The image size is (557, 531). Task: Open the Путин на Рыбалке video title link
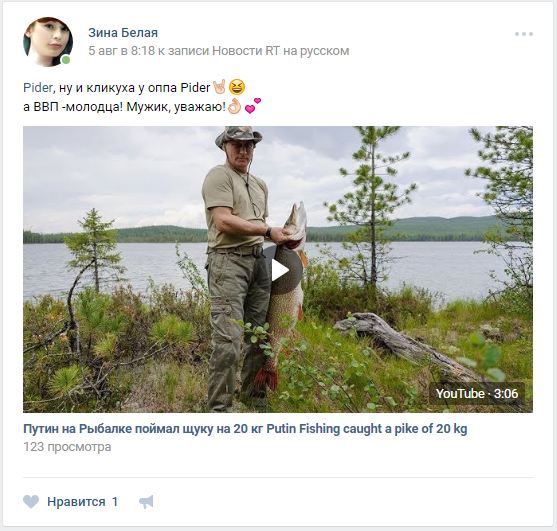coord(245,429)
